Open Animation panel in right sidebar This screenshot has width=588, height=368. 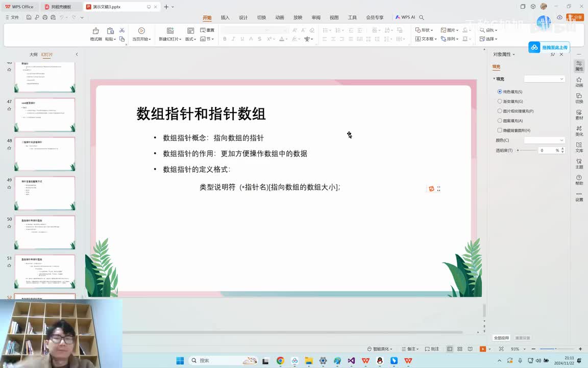(x=579, y=82)
